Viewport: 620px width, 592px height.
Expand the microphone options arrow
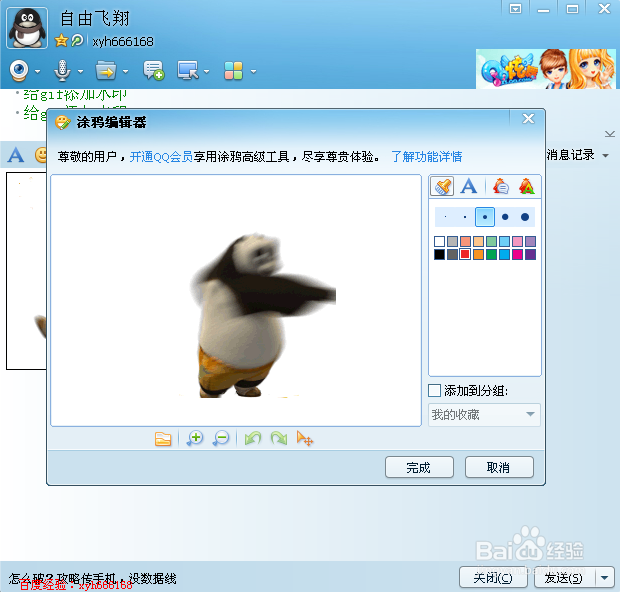[81, 72]
